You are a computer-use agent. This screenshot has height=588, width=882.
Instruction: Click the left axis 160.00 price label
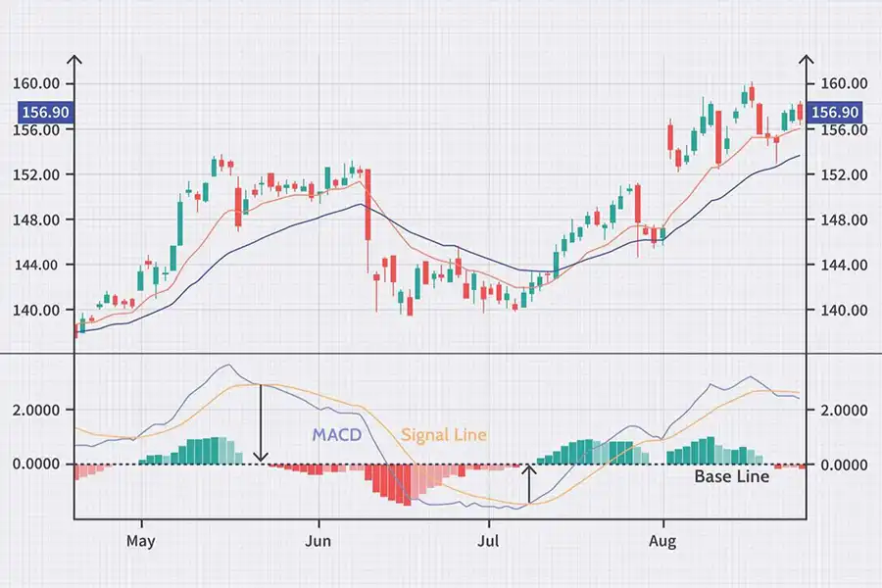click(x=36, y=84)
